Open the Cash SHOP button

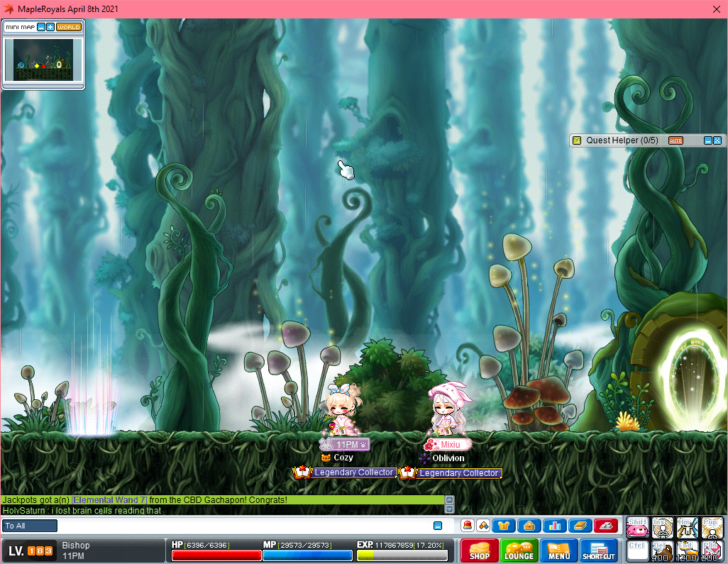480,551
